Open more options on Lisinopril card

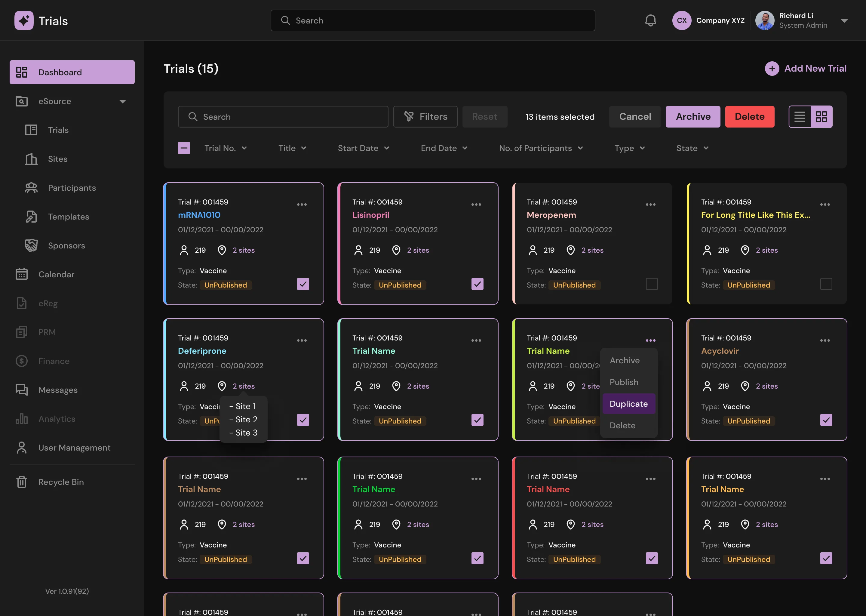tap(476, 205)
